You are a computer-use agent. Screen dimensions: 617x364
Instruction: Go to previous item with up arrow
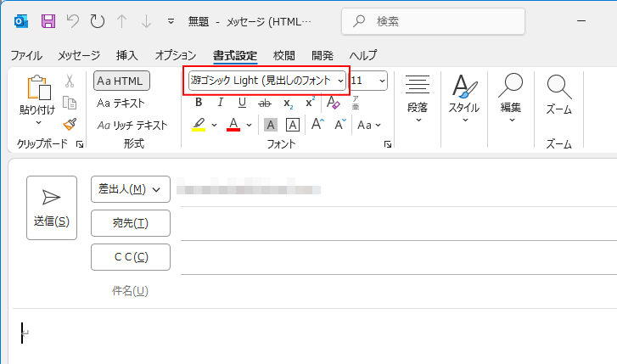[x=121, y=21]
